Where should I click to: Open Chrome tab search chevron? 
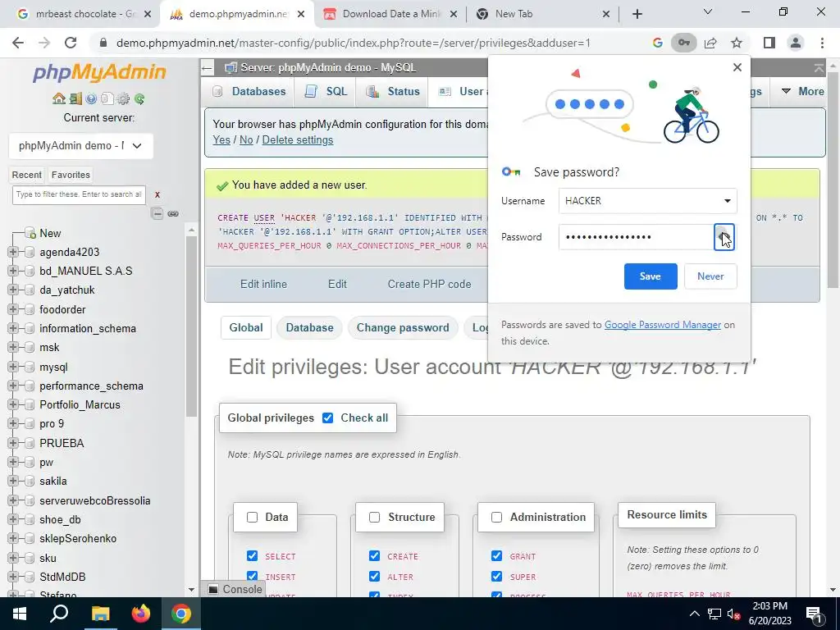click(x=708, y=11)
